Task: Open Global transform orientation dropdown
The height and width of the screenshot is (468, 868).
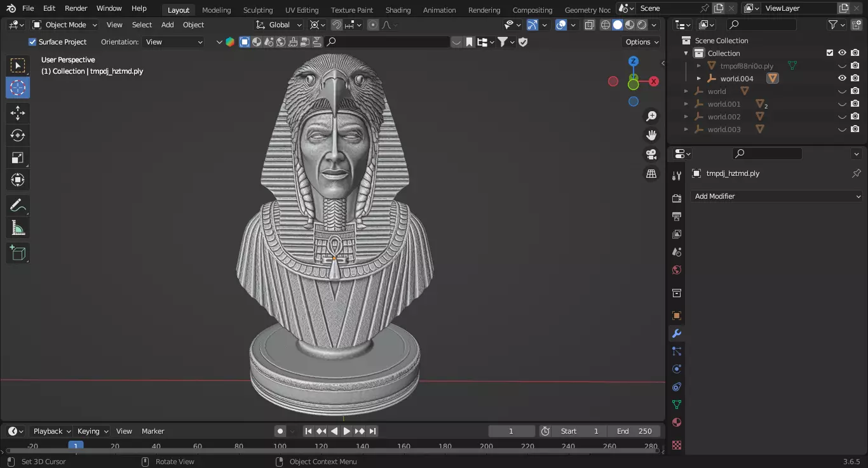Action: 279,25
